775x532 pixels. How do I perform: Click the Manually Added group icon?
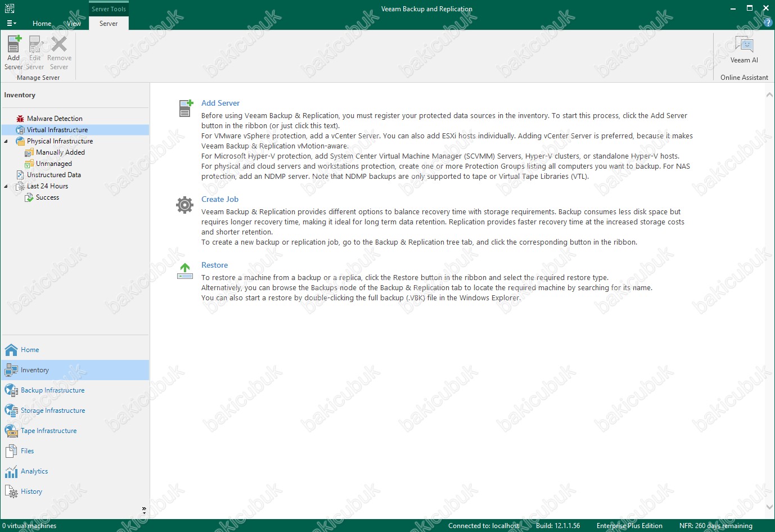[29, 152]
